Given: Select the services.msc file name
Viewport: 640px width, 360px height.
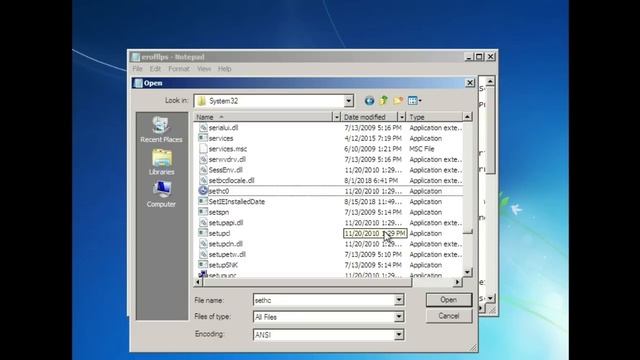Looking at the screenshot, I should coord(228,149).
